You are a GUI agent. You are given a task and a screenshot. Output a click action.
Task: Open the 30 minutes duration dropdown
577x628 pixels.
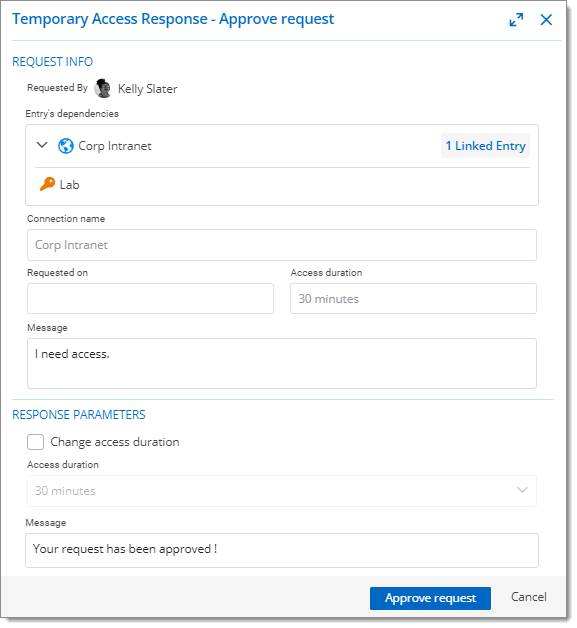[x=282, y=491]
